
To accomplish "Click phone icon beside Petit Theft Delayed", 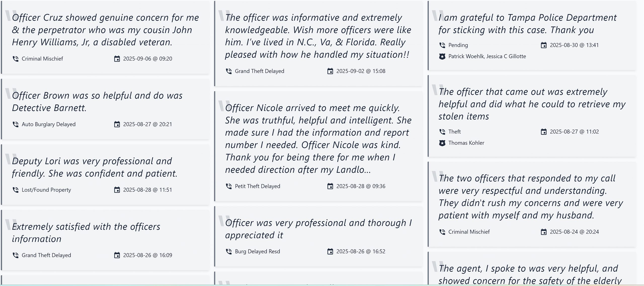I will coord(229,186).
